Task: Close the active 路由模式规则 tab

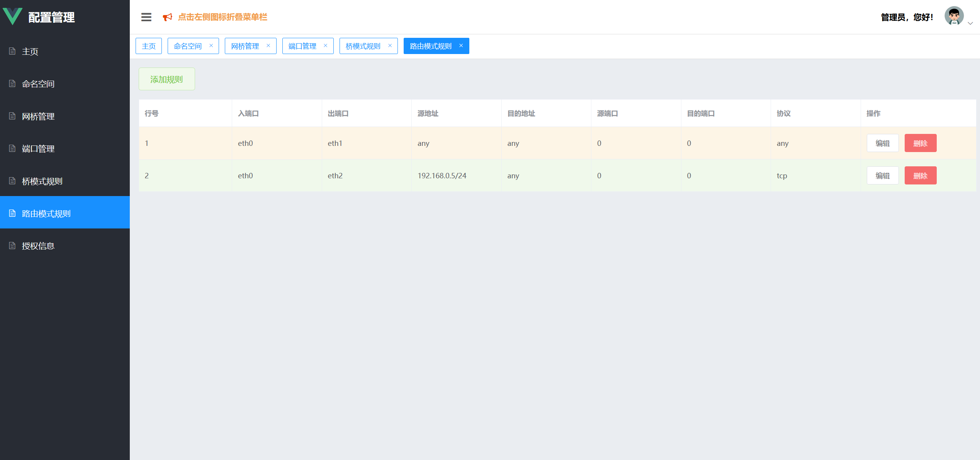Action: [x=461, y=46]
